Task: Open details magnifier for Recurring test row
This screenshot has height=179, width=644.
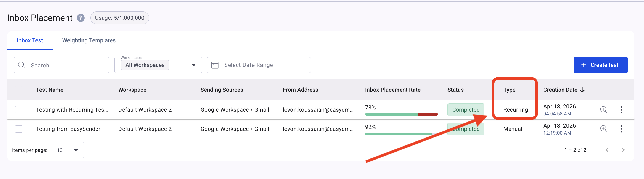Action: pos(604,110)
